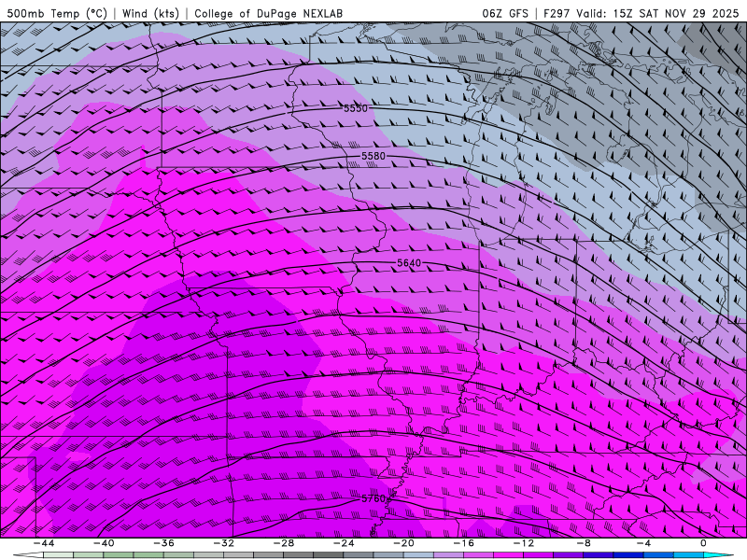Click the 5580 height contour label
This screenshot has height=560, width=747.
pos(373,156)
